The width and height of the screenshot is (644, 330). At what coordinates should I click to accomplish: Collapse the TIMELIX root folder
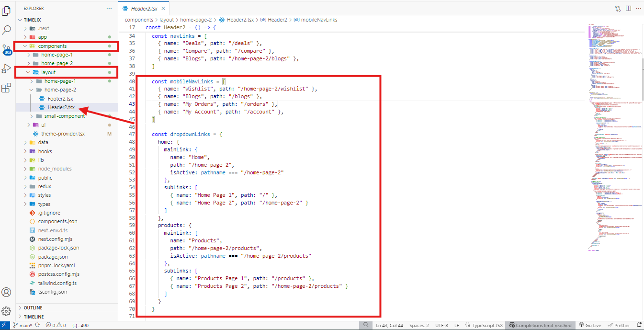67,20
